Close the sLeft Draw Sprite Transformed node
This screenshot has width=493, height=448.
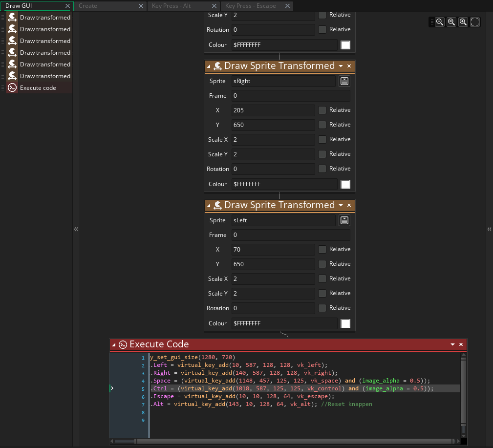click(x=349, y=205)
